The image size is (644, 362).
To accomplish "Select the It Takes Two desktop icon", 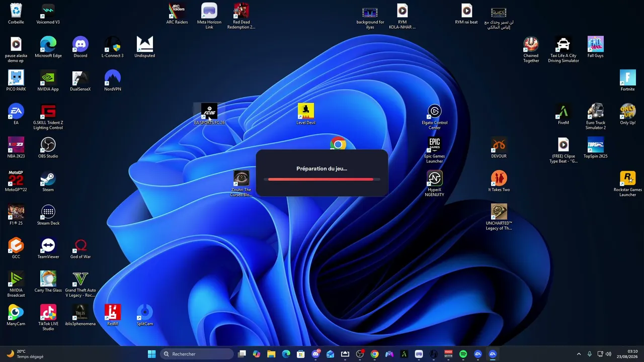I will point(499,182).
